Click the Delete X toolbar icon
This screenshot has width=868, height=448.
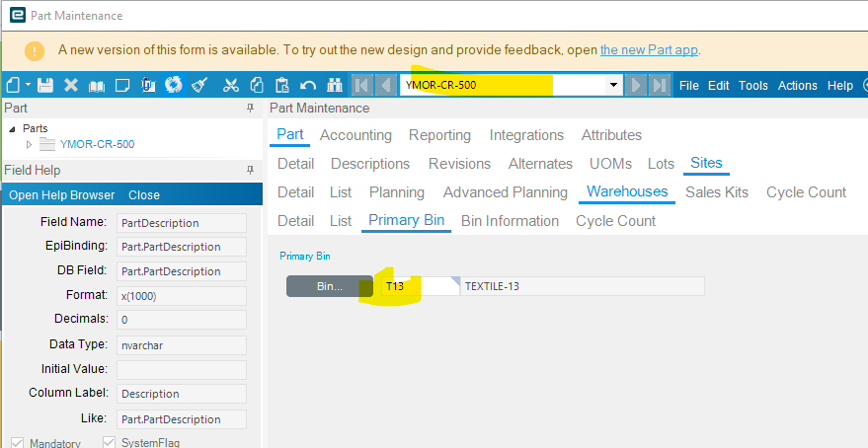pyautogui.click(x=71, y=85)
